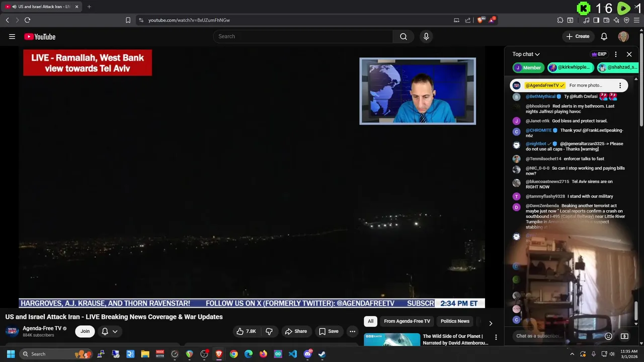Image resolution: width=644 pixels, height=362 pixels.
Task: Click the YouTube search input field
Action: click(x=303, y=36)
